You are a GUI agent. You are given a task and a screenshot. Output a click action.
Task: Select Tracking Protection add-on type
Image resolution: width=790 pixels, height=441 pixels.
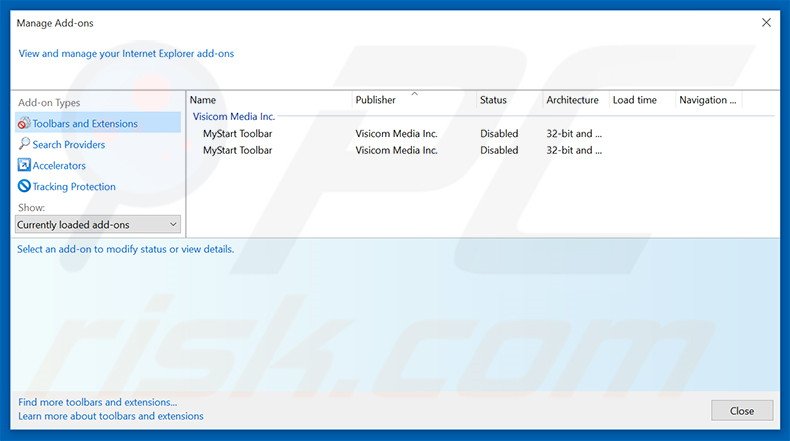coord(74,187)
